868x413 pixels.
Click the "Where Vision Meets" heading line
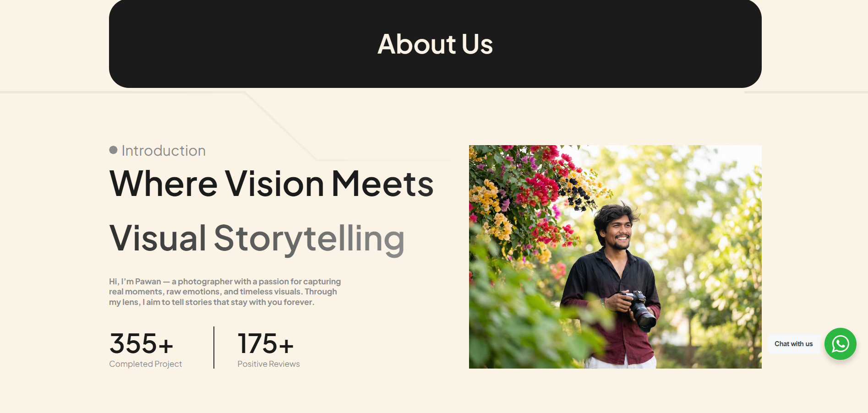[271, 184]
